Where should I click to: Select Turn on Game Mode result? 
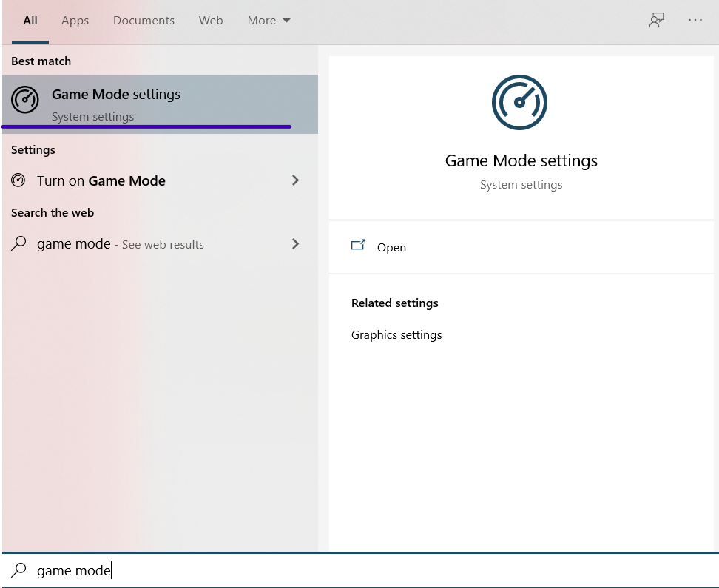click(160, 180)
